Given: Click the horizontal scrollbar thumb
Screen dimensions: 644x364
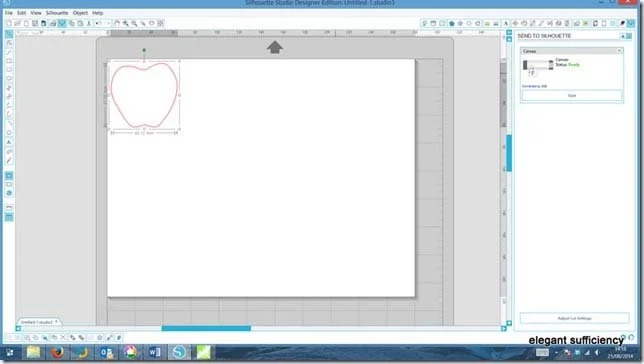Looking at the screenshot, I should tap(206, 328).
